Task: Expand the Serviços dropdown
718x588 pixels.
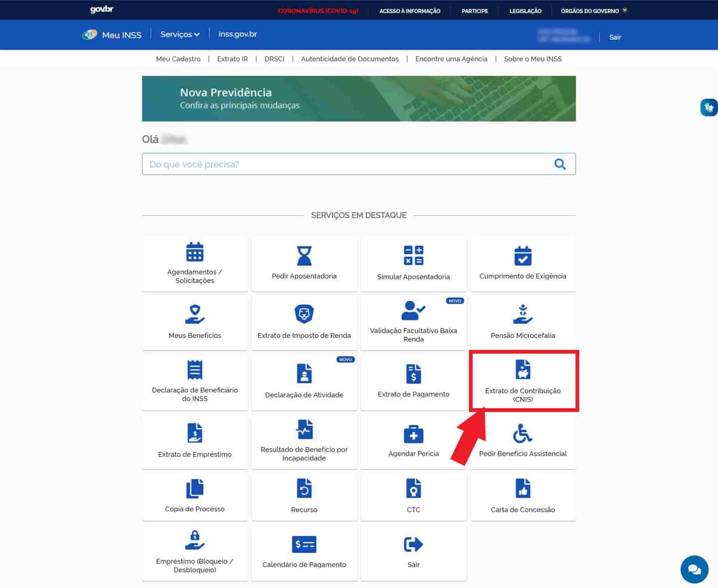Action: click(x=180, y=34)
